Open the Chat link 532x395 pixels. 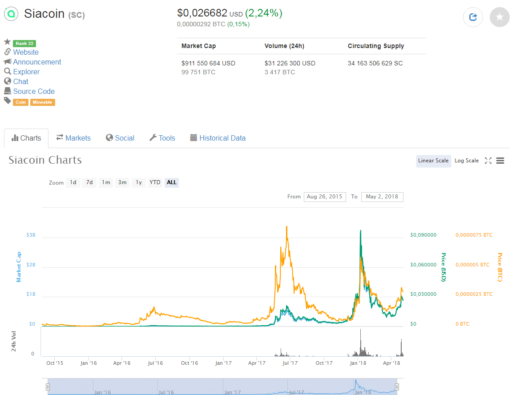click(21, 82)
